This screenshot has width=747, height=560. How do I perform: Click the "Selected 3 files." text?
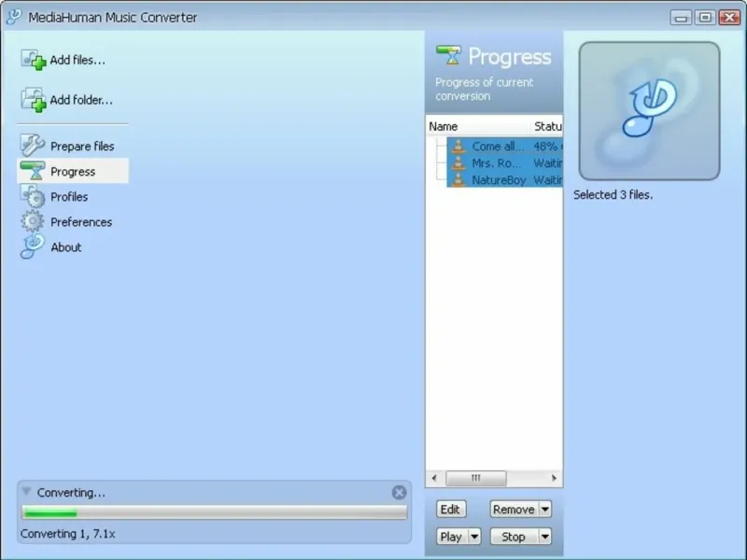pyautogui.click(x=613, y=195)
